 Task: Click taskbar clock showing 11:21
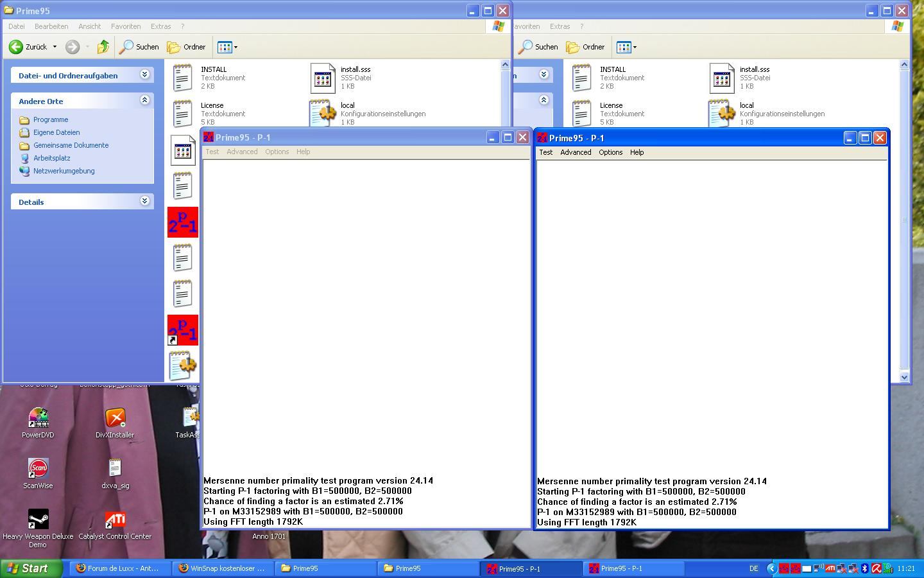pyautogui.click(x=906, y=568)
